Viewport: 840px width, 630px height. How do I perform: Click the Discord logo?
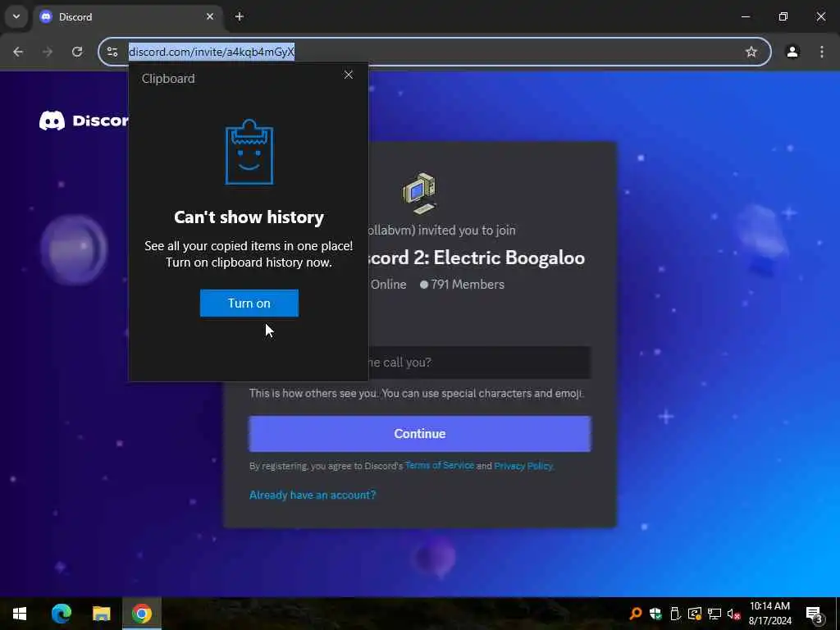(x=84, y=121)
